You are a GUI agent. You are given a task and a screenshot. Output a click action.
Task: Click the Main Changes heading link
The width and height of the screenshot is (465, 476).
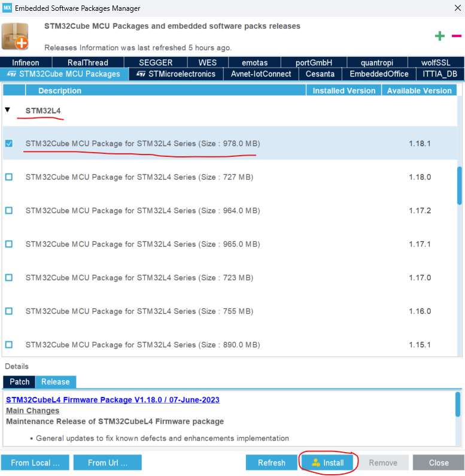(x=32, y=410)
